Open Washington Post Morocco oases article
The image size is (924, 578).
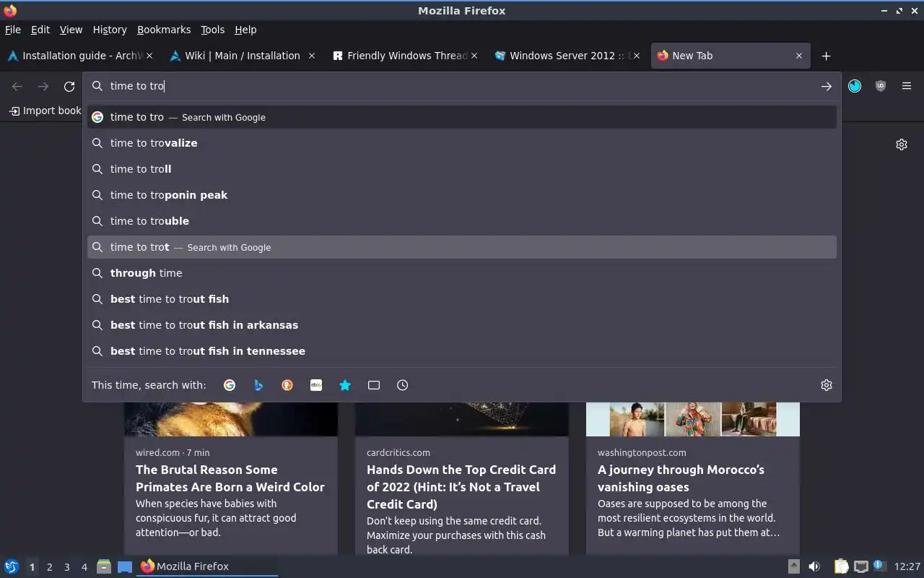[x=681, y=478]
